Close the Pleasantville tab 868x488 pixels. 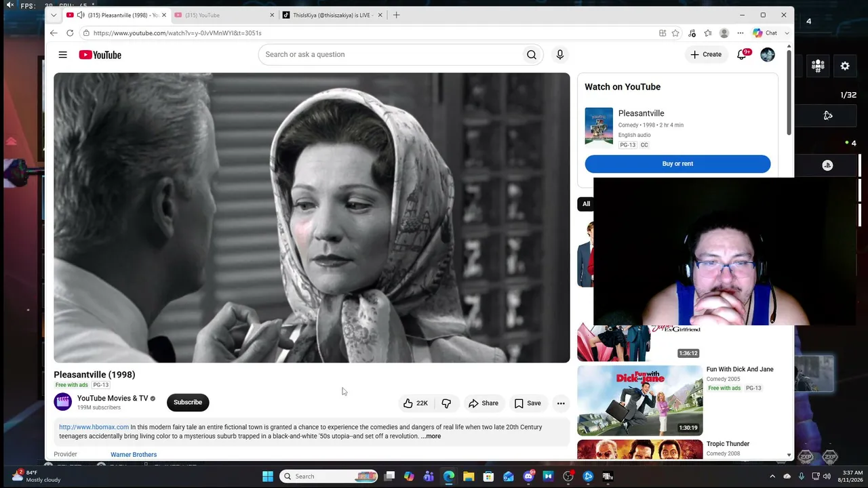pos(163,15)
